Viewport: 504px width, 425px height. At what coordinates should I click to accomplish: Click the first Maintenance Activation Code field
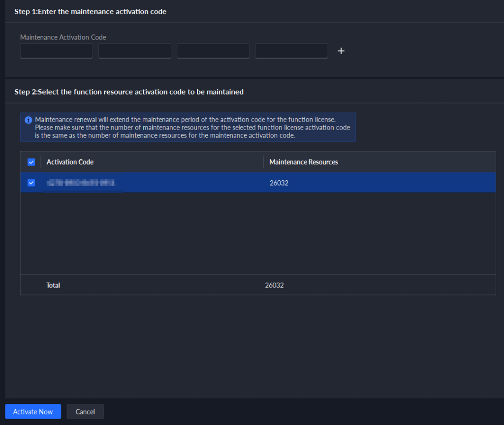(57, 51)
